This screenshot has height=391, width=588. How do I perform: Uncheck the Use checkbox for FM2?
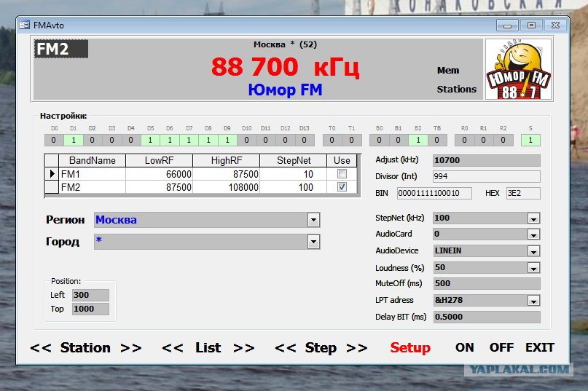coord(342,186)
